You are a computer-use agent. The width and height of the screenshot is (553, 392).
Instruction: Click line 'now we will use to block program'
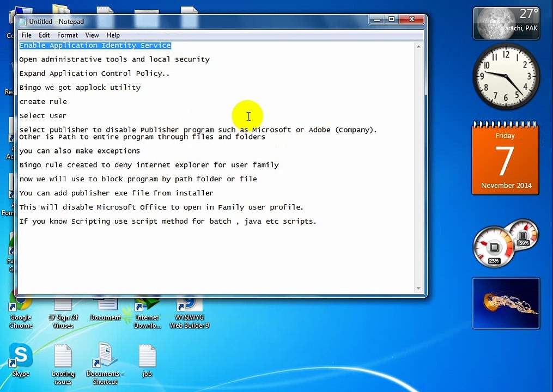point(138,179)
